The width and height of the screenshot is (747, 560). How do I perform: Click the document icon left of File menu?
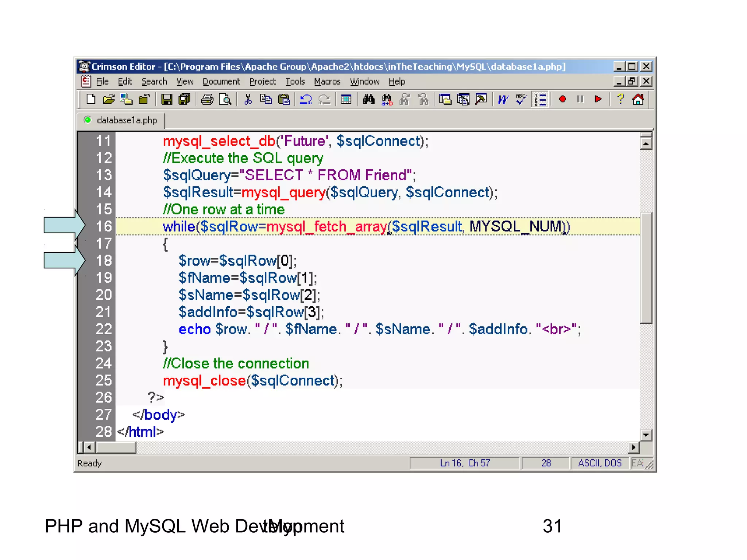coord(86,81)
